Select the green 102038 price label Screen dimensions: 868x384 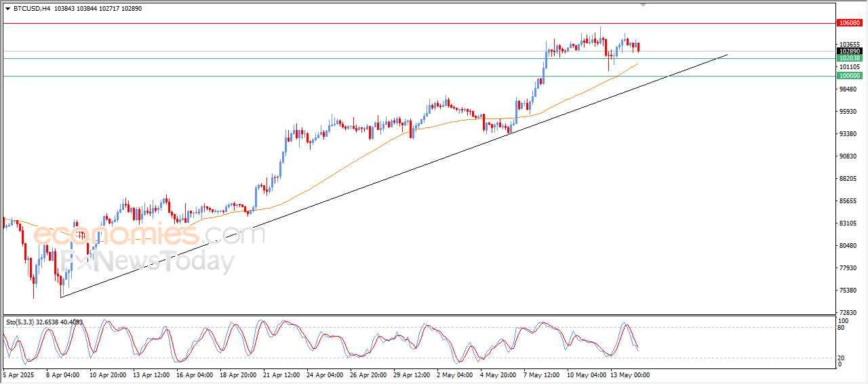click(x=850, y=58)
